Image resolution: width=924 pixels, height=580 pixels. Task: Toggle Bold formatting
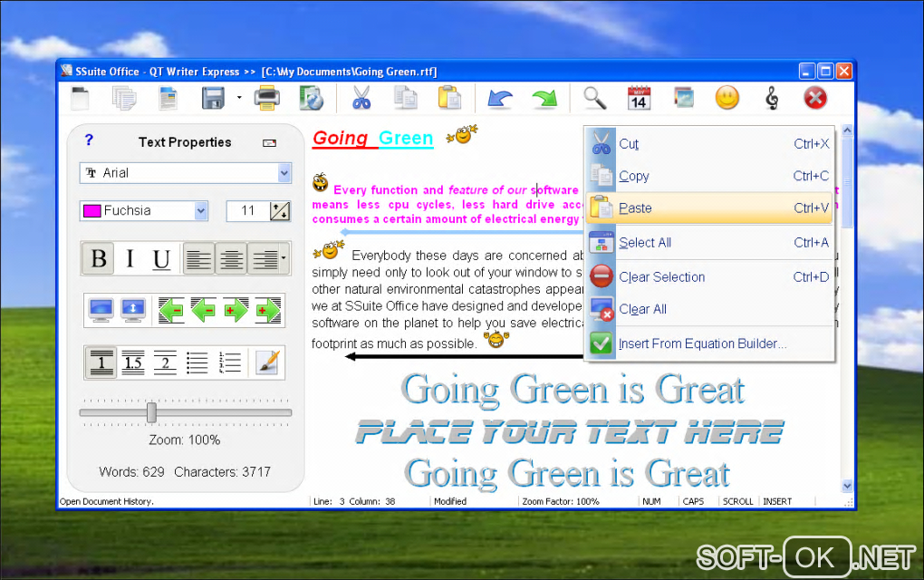click(x=99, y=258)
